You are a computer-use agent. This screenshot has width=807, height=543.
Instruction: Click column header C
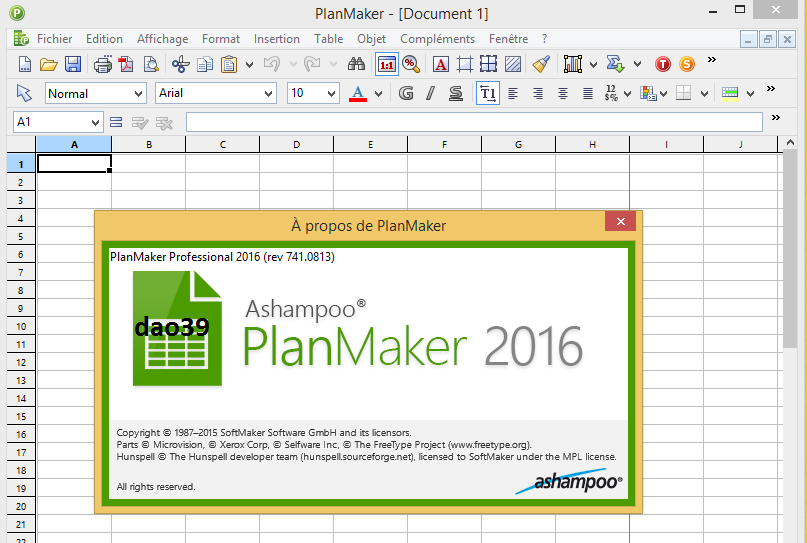pos(222,145)
